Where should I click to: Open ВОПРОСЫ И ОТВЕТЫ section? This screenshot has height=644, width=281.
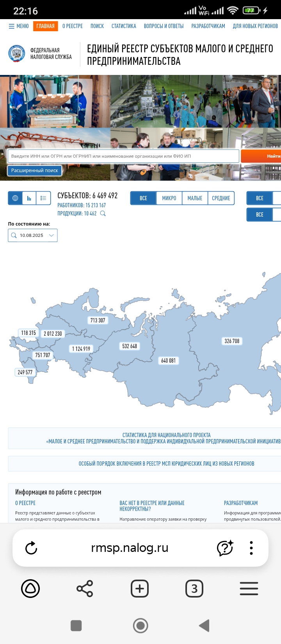tap(164, 26)
